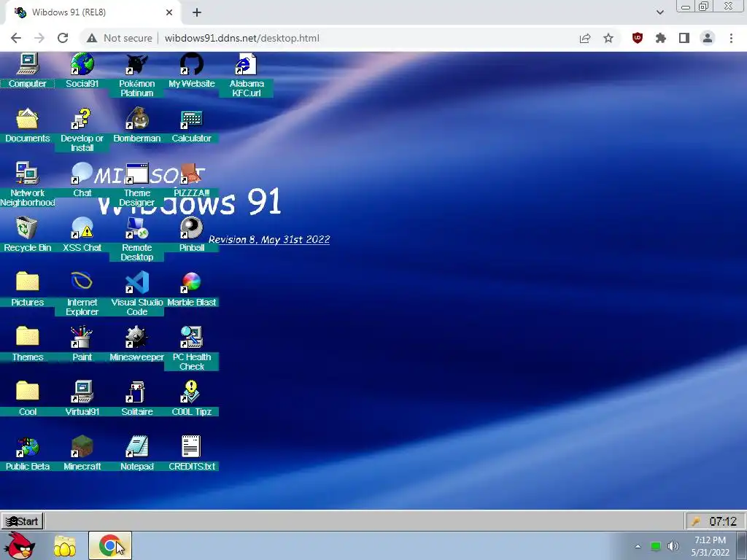Show hidden system tray icons

tap(638, 546)
